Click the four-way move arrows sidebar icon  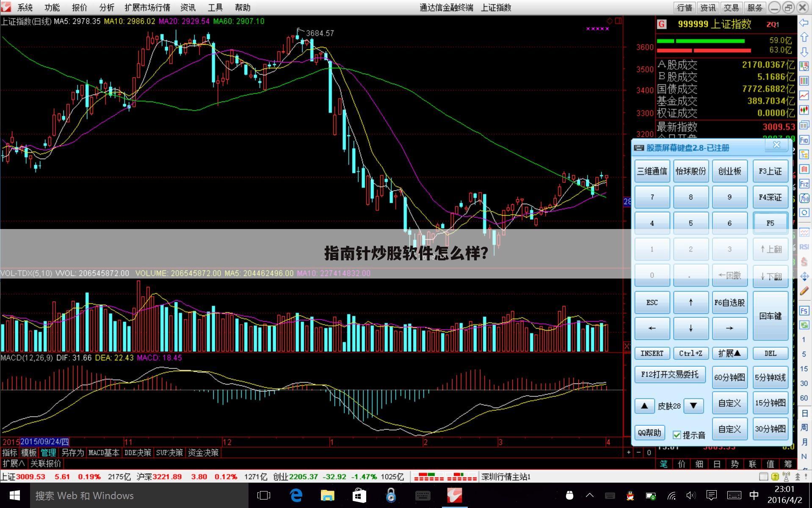coord(804,276)
